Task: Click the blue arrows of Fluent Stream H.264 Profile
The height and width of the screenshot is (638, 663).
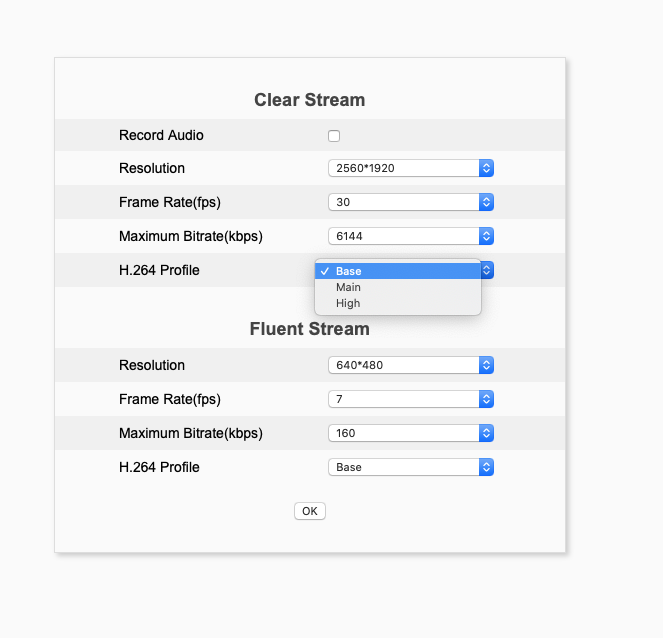Action: pyautogui.click(x=486, y=467)
